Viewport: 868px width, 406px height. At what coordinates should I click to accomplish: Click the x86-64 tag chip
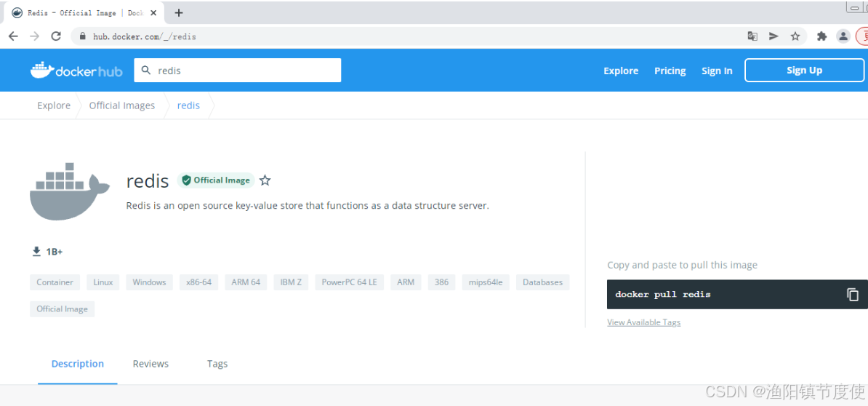[198, 282]
